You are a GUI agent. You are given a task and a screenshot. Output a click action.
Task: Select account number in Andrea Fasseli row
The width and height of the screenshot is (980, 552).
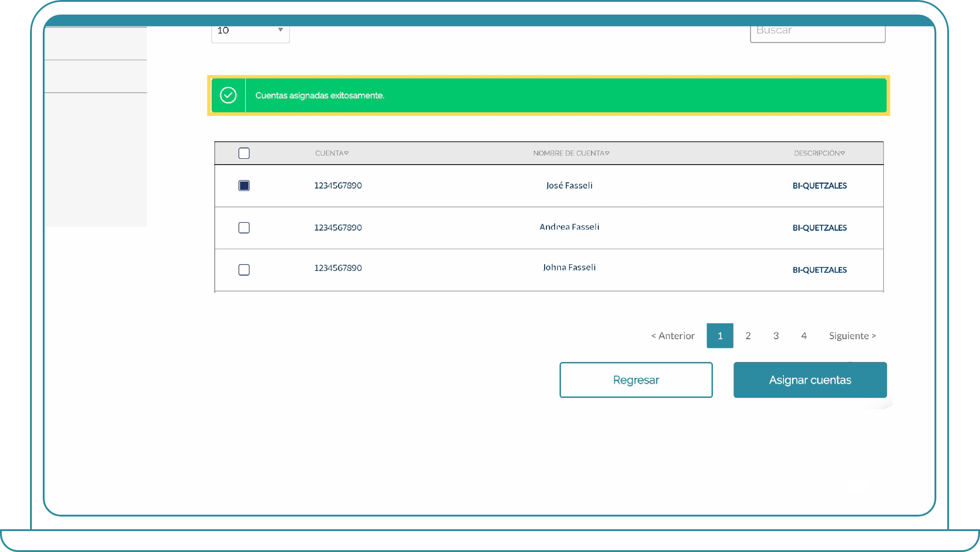(x=338, y=227)
